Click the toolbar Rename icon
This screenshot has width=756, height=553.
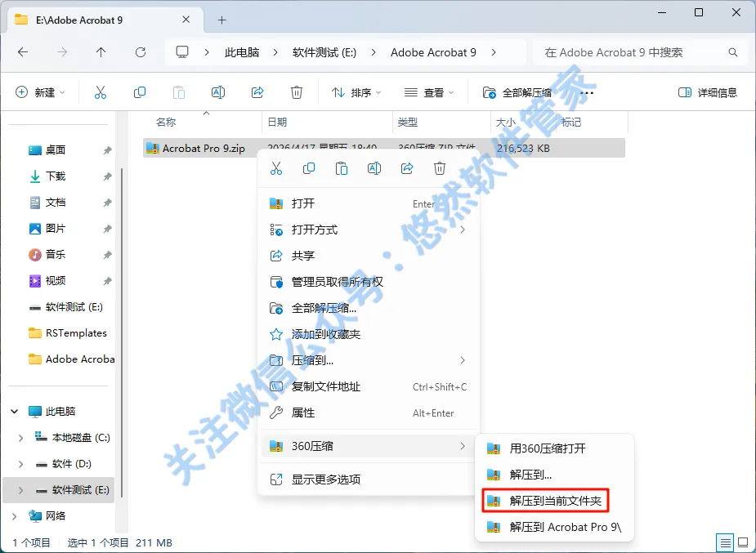pos(218,92)
